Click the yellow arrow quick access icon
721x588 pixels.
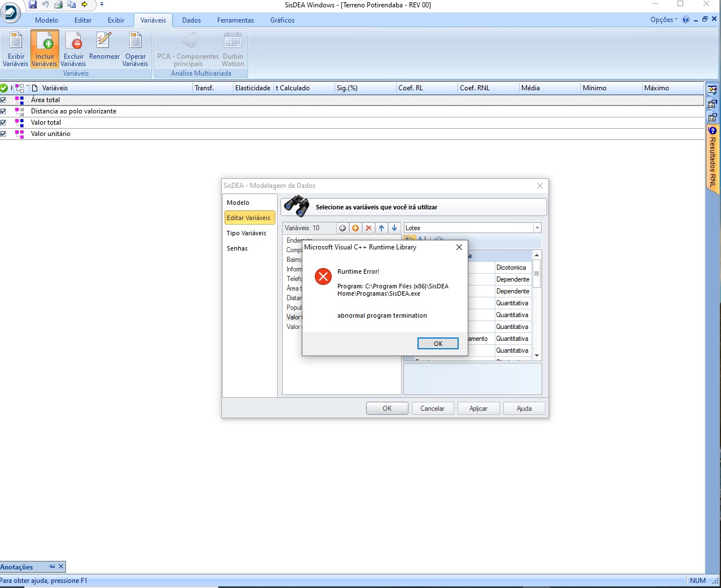85,5
